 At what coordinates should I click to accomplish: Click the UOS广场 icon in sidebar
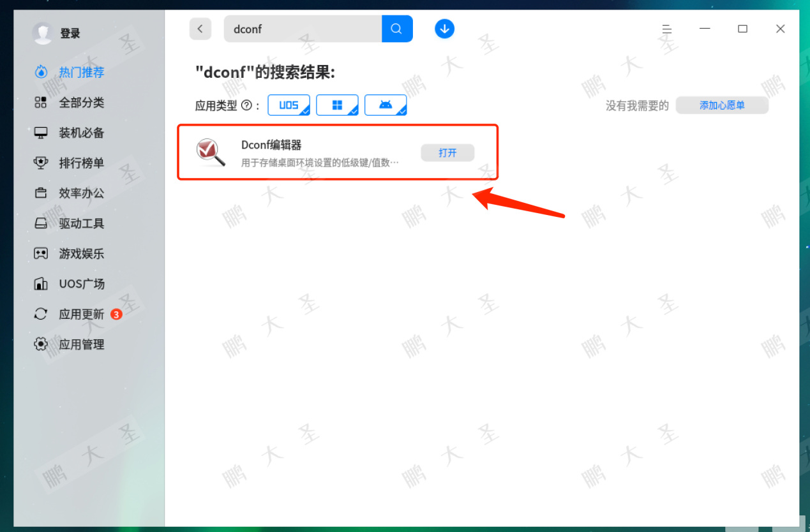pos(41,284)
